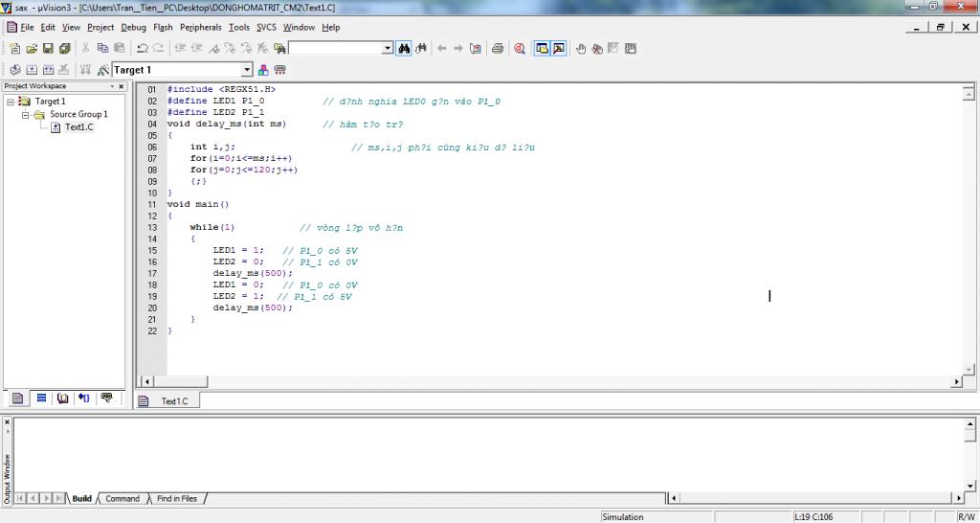The image size is (980, 523).
Task: Select Text1.C in the project tree
Action: coord(79,127)
